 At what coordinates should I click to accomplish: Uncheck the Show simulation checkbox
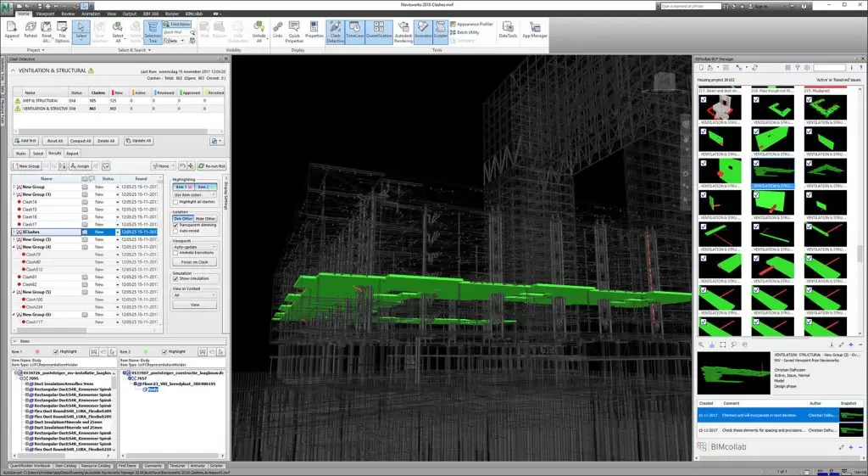[175, 278]
